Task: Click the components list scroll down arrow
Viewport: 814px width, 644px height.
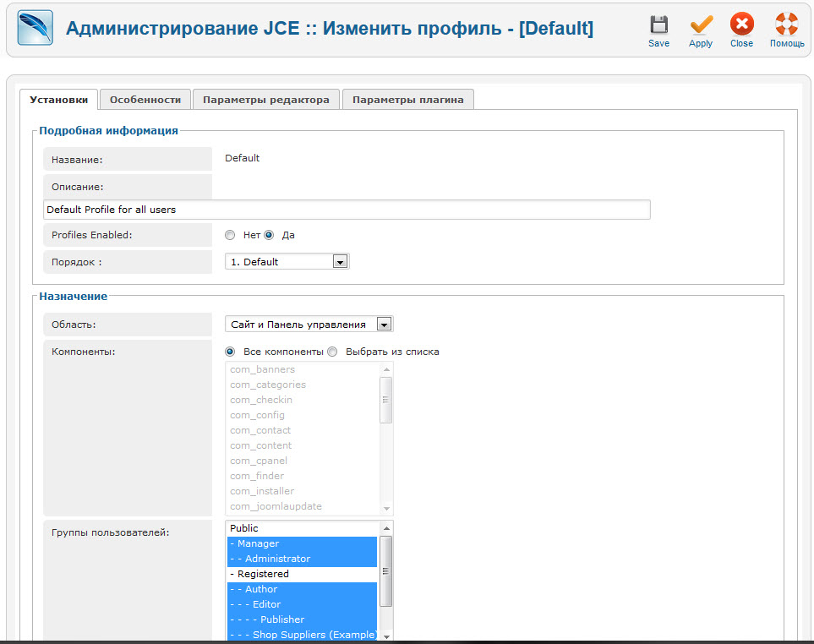Action: coord(386,508)
